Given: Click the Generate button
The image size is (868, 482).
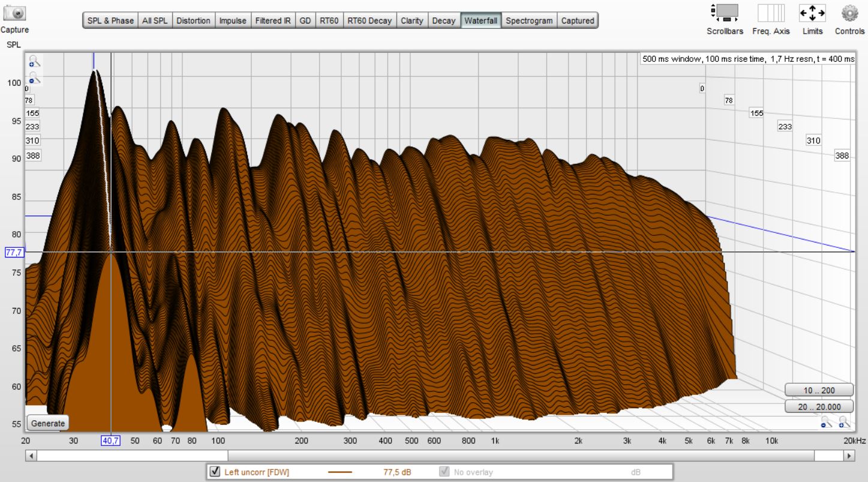Looking at the screenshot, I should (x=48, y=423).
